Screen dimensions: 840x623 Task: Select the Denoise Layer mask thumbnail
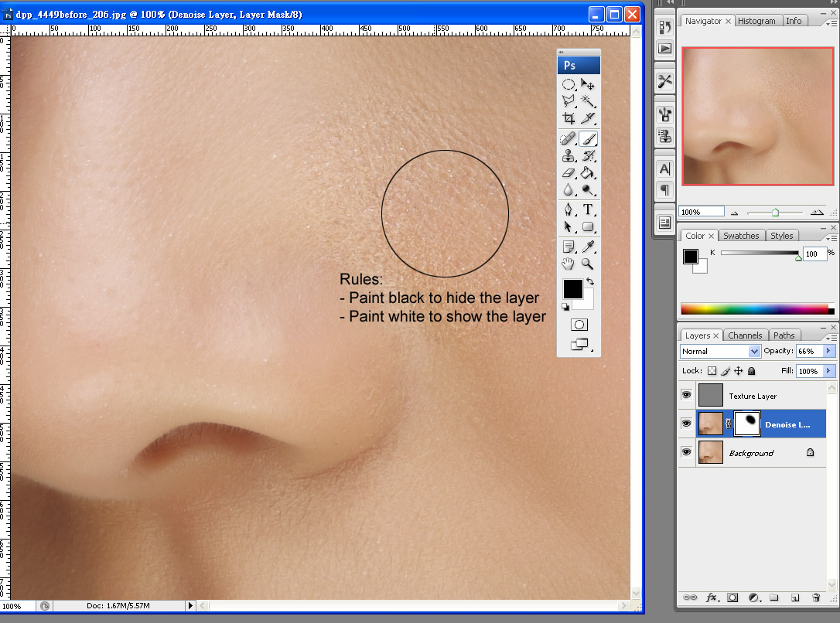coord(746,424)
